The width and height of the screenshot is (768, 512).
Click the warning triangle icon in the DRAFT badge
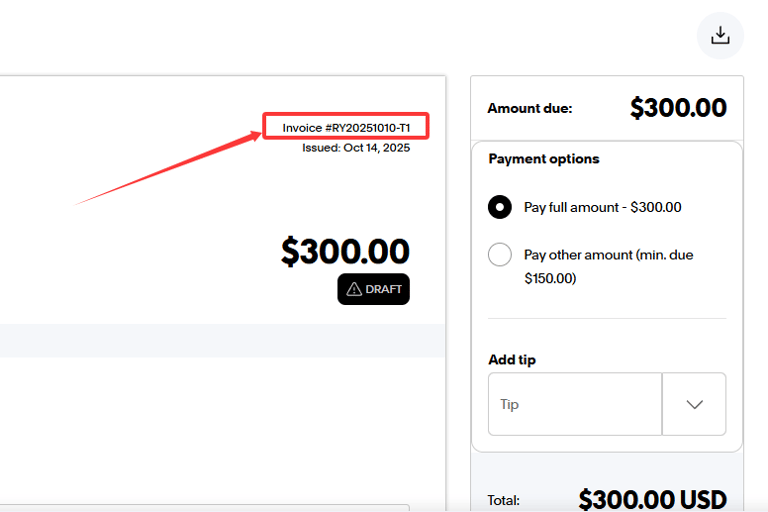coord(353,289)
